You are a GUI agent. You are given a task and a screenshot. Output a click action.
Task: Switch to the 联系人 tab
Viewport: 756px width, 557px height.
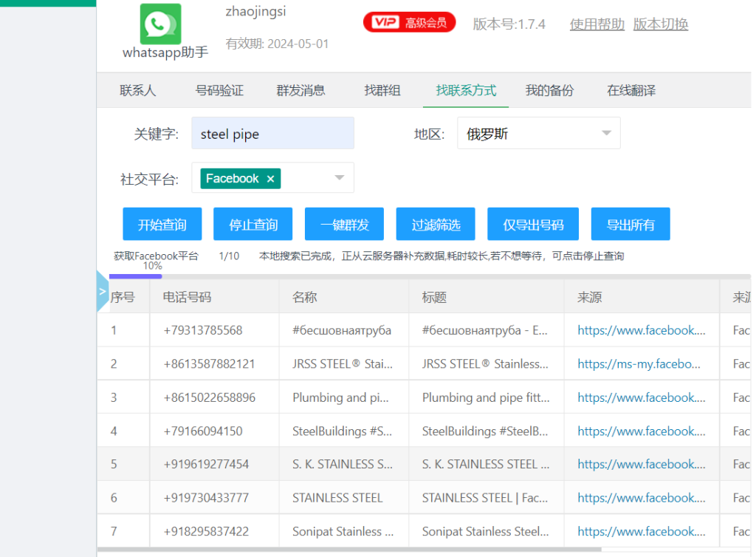tap(138, 91)
